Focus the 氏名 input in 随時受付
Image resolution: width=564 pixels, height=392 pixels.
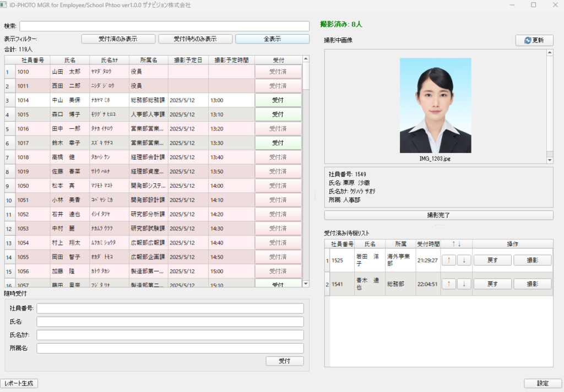[170, 322]
